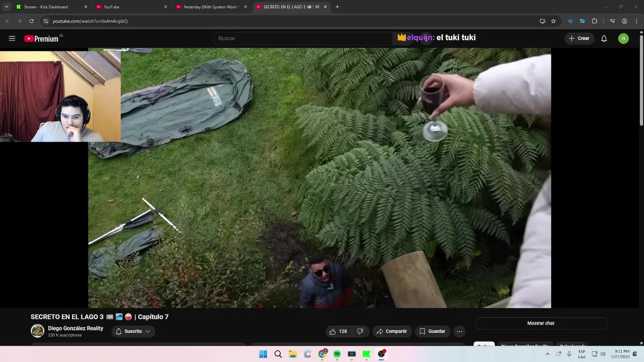The height and width of the screenshot is (362, 644).
Task: Click the video player to pause
Action: coord(319,178)
